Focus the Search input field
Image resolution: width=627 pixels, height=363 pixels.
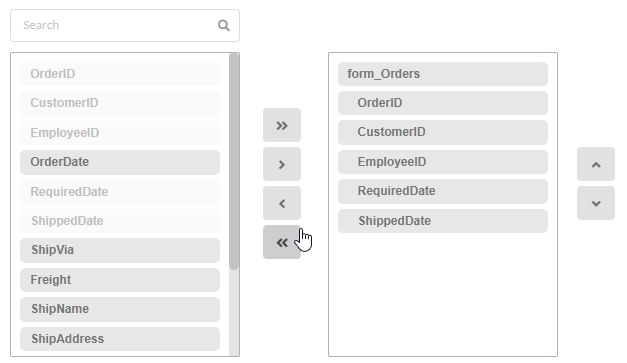point(125,26)
